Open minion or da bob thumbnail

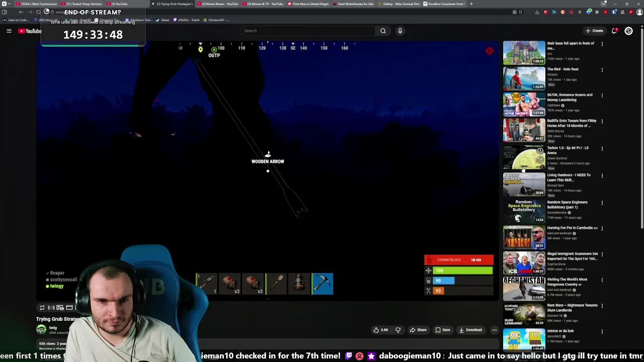pyautogui.click(x=524, y=340)
